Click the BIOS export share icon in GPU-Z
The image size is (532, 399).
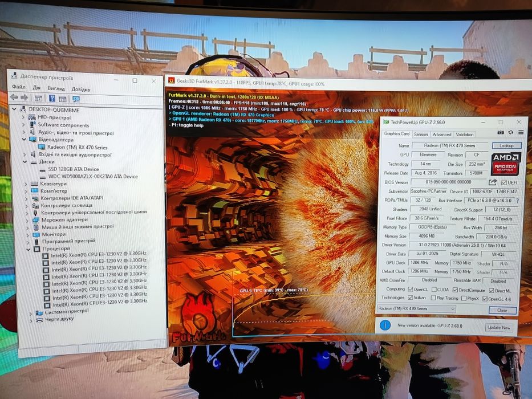pyautogui.click(x=493, y=182)
